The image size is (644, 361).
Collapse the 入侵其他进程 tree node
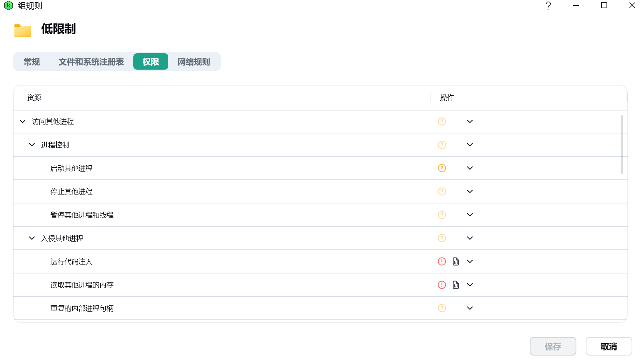pyautogui.click(x=32, y=238)
